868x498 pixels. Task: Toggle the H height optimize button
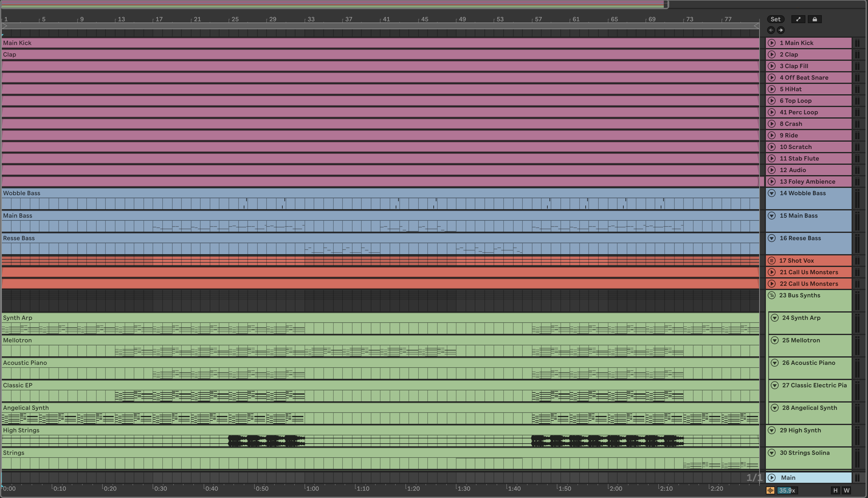[835, 490]
